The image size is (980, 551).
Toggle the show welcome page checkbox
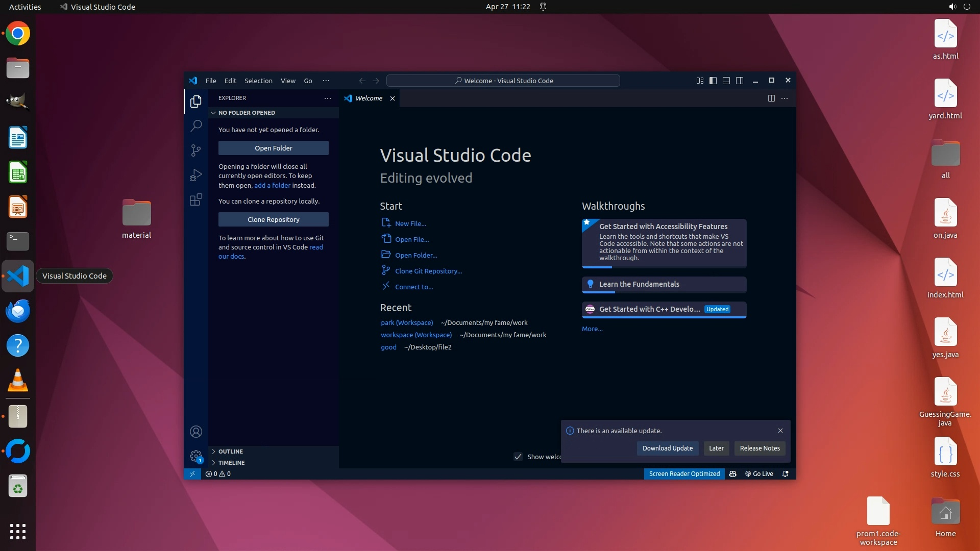(518, 457)
